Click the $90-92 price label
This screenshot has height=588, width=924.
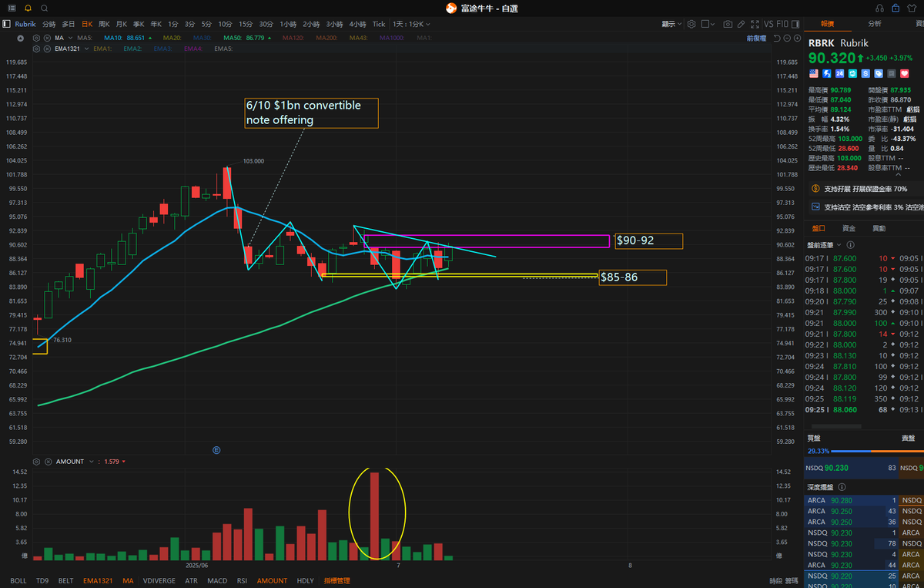[648, 241]
